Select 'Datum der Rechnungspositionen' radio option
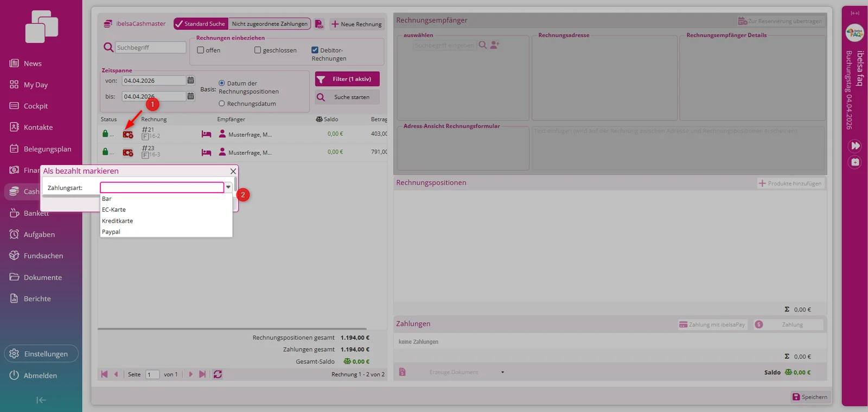868x412 pixels. point(221,83)
